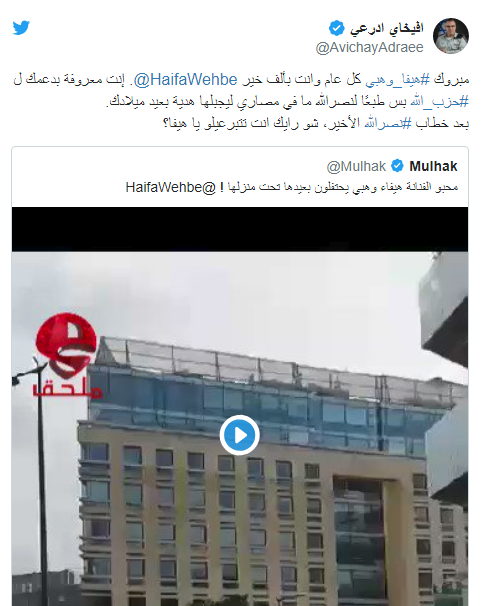Click the ملحق Arabic text under the logo
The width and height of the screenshot is (483, 606).
point(68,389)
